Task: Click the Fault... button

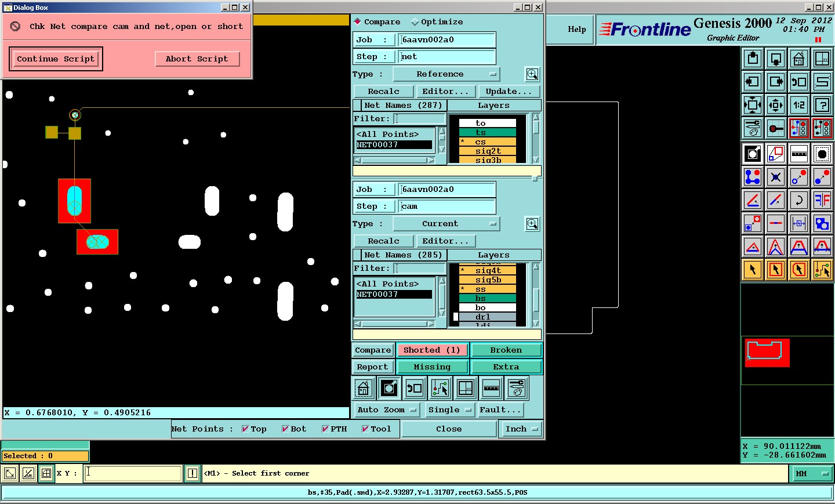Action: 500,409
